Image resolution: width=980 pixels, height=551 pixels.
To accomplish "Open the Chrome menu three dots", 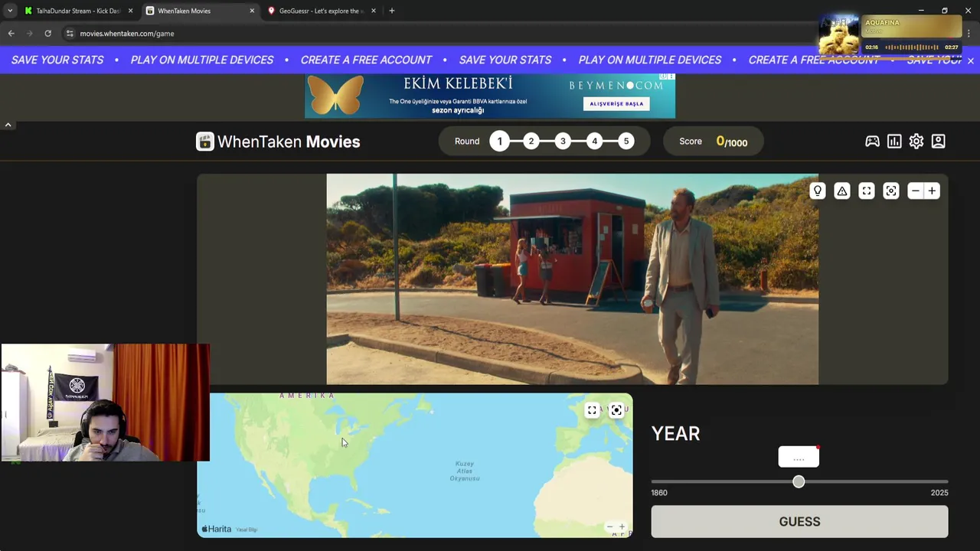I will click(x=969, y=34).
